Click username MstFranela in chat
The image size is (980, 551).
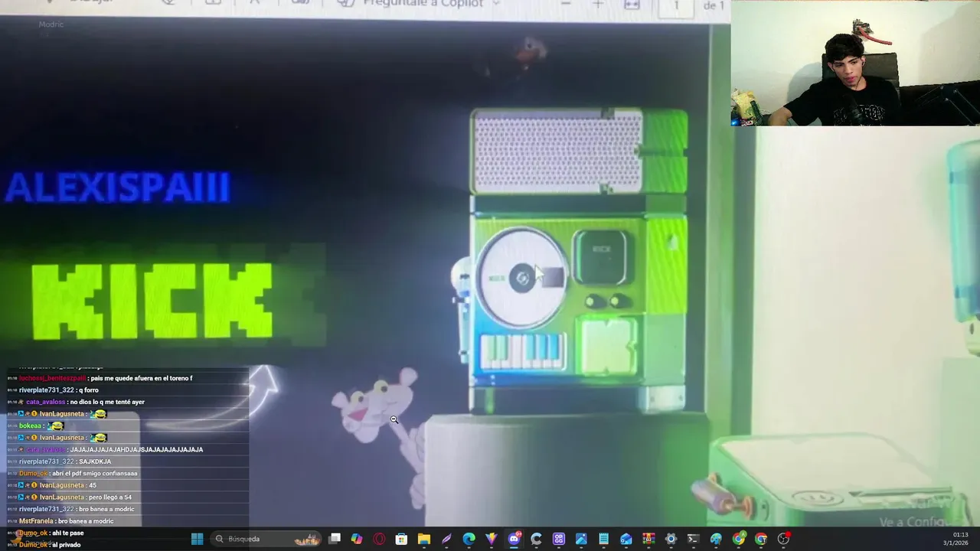pos(36,521)
